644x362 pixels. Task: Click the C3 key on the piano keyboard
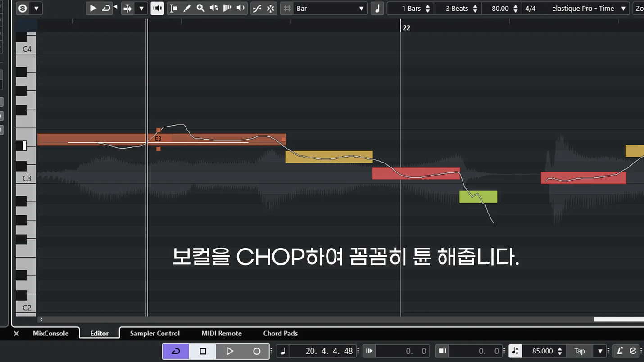pos(26,178)
